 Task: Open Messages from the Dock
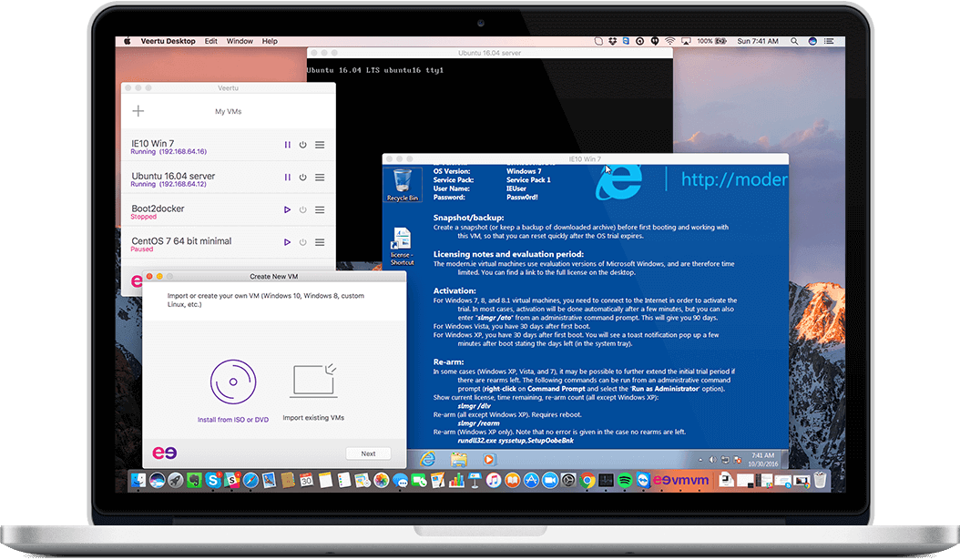click(400, 481)
